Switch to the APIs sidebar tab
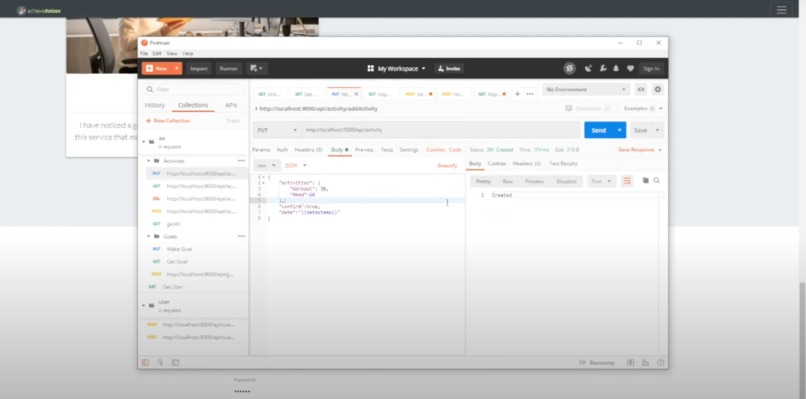Image resolution: width=806 pixels, height=399 pixels. click(231, 105)
